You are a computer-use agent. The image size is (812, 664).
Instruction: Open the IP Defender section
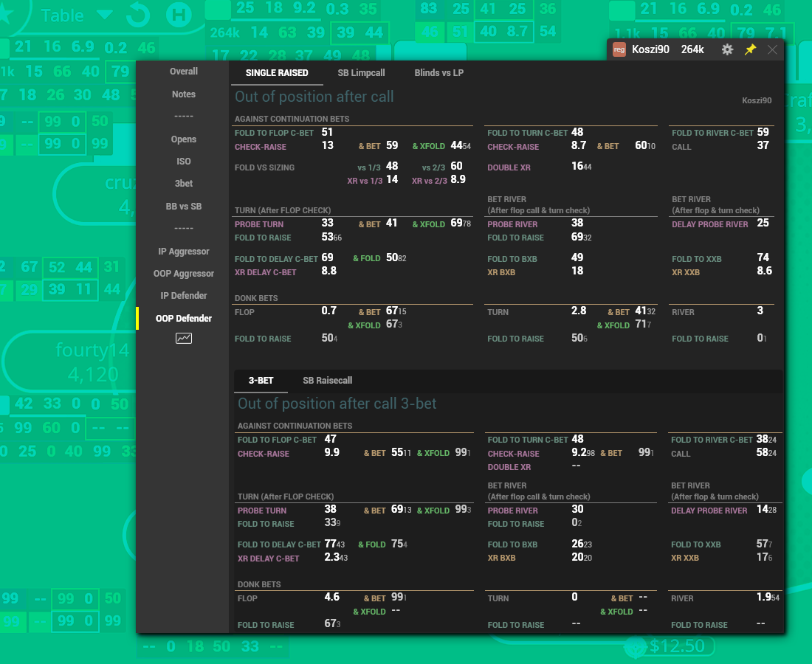coord(184,296)
